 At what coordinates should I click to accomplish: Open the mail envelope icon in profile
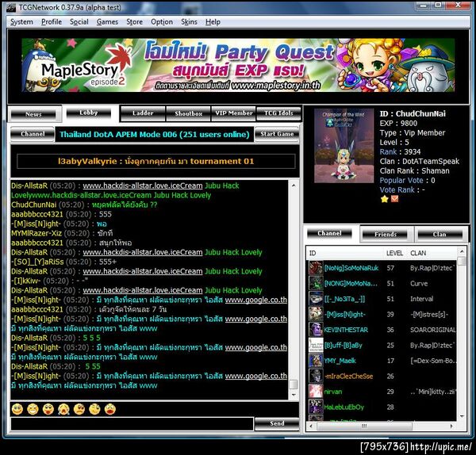coord(394,199)
